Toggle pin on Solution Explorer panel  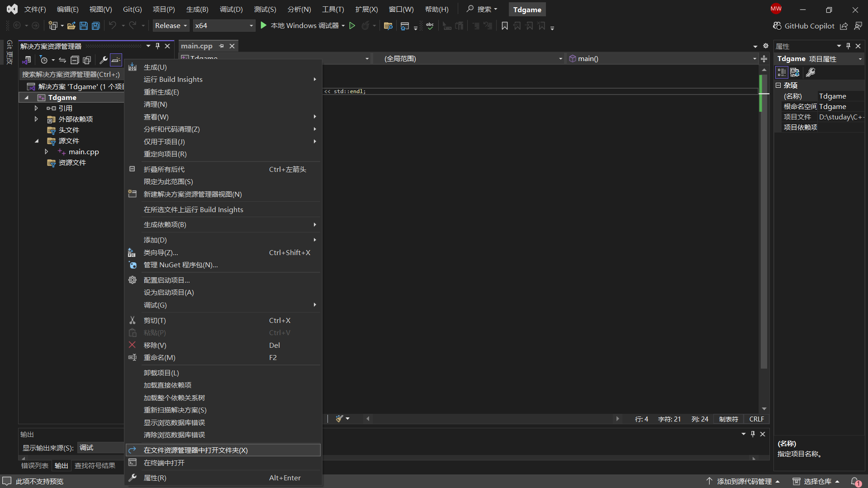tap(157, 46)
